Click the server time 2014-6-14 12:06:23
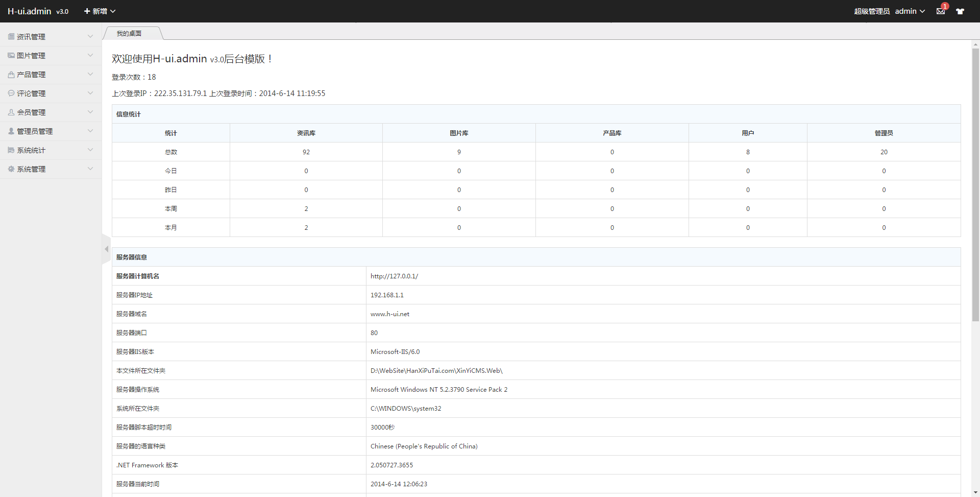980x497 pixels. click(399, 484)
